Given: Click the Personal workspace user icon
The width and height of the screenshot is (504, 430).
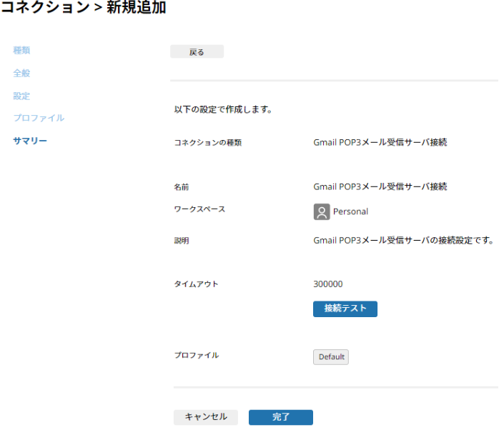Looking at the screenshot, I should 322,211.
